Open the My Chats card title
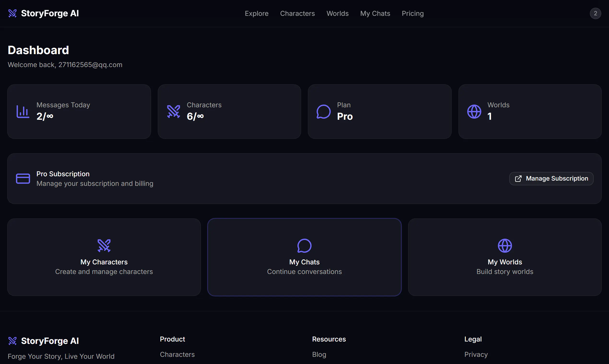The image size is (609, 364). 304,262
